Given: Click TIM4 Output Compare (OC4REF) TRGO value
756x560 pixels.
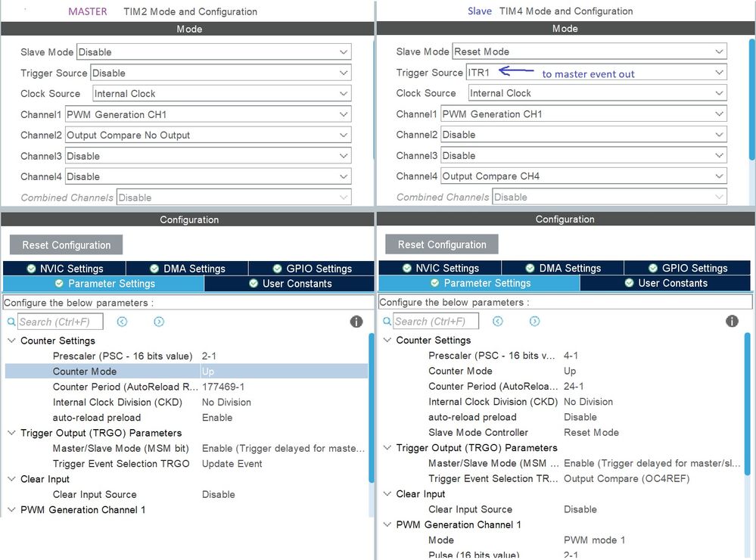Looking at the screenshot, I should pyautogui.click(x=627, y=478).
